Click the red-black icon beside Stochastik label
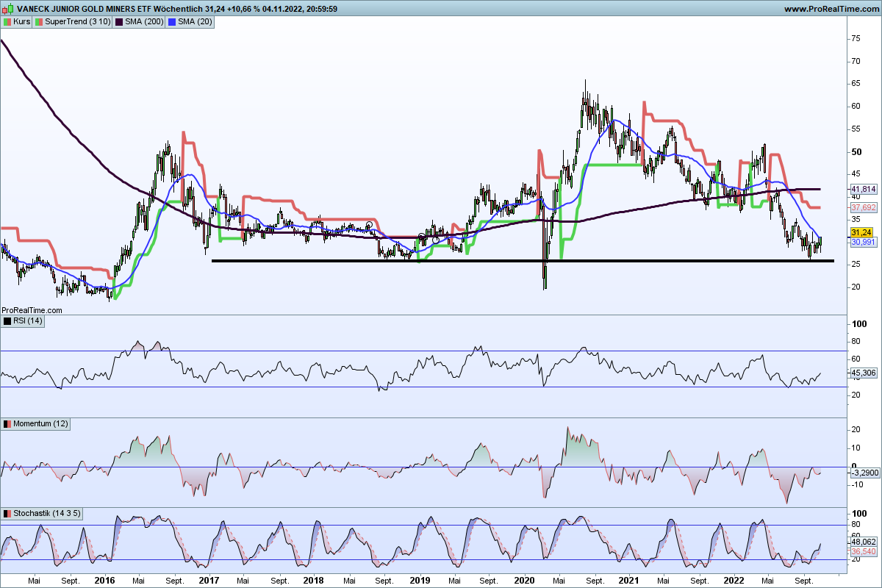882x588 pixels. [x=7, y=513]
